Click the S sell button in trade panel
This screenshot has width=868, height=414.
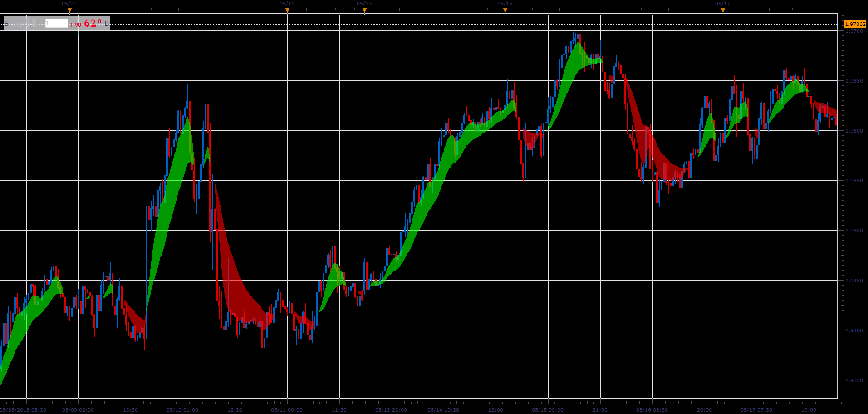[x=6, y=23]
